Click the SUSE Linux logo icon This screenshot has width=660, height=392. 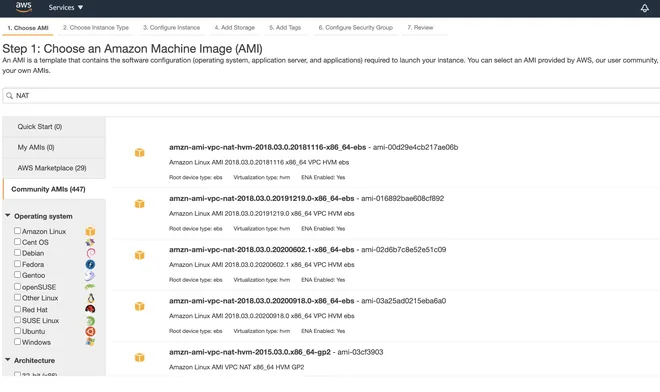click(90, 320)
